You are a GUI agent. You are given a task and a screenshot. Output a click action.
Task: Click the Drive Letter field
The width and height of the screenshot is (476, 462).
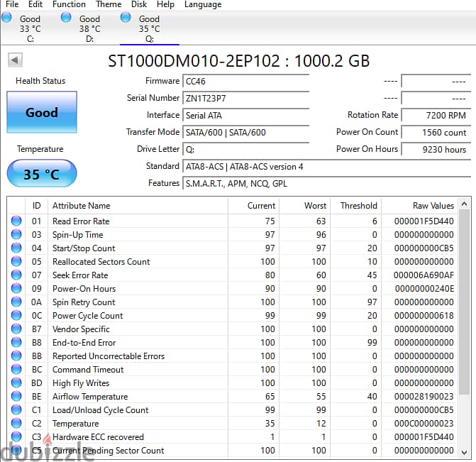point(246,150)
